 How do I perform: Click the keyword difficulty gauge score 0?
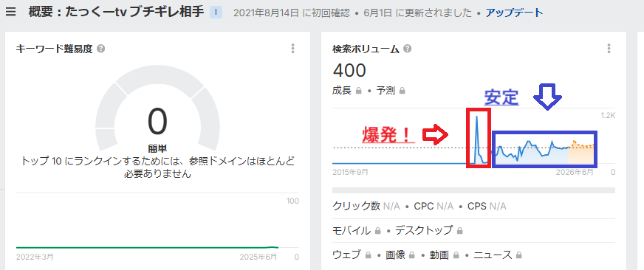coord(158,122)
